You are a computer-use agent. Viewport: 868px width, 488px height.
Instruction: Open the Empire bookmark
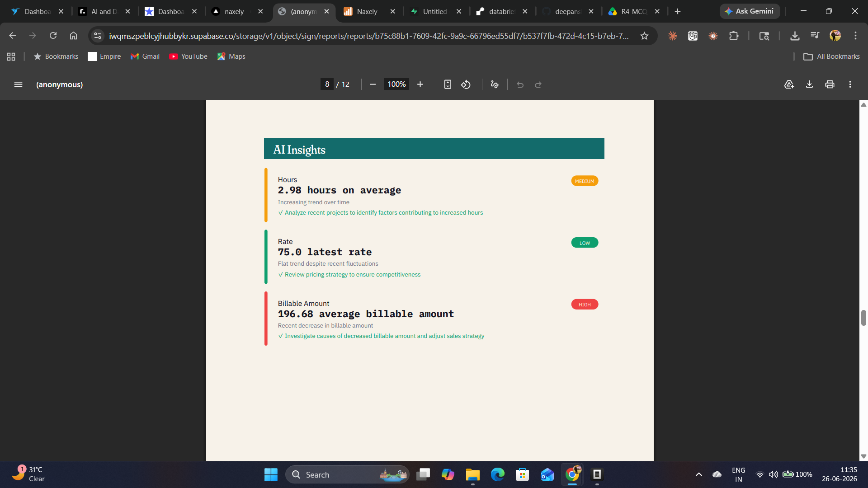(104, 56)
